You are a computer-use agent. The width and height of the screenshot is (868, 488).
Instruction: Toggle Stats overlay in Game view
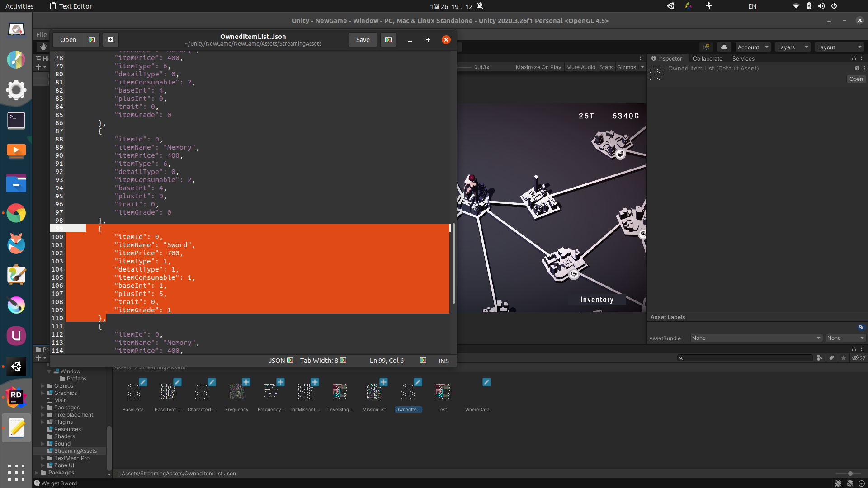click(x=606, y=67)
